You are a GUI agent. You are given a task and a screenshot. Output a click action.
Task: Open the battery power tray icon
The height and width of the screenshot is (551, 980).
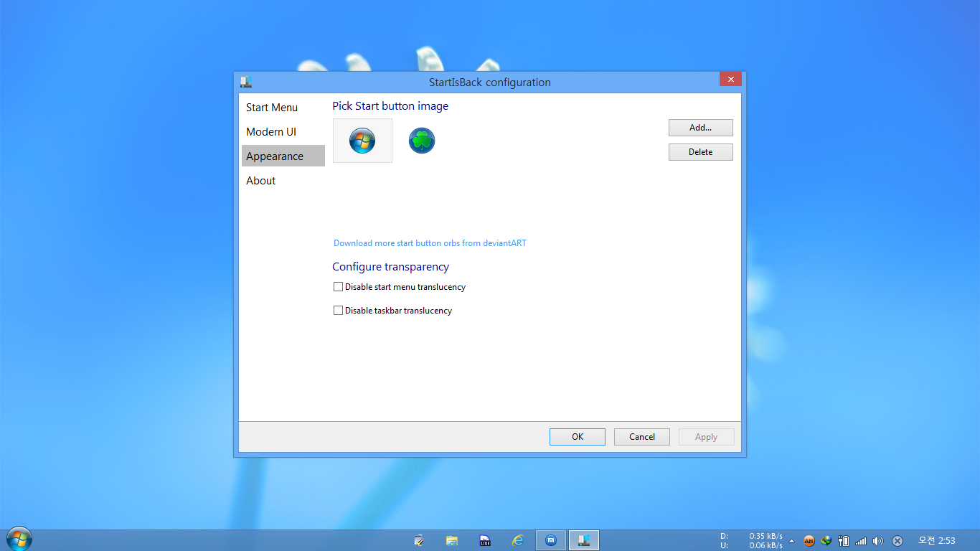[x=844, y=541]
